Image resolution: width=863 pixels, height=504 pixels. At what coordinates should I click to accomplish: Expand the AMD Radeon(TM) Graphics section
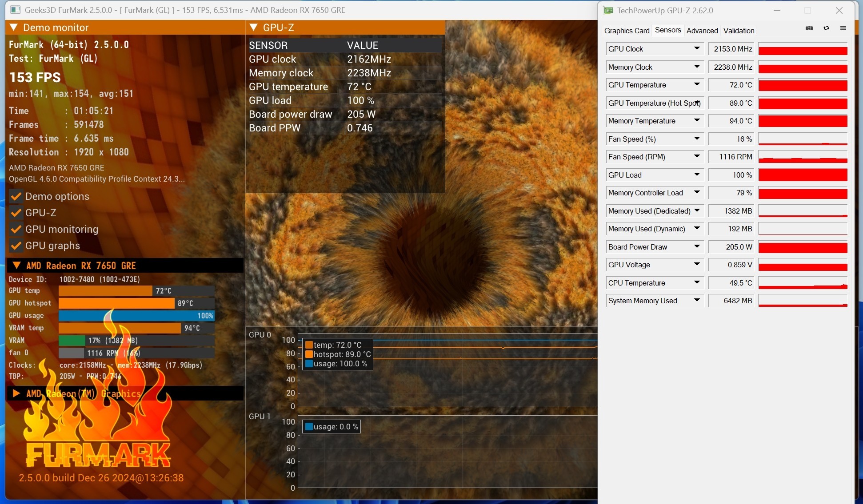16,393
